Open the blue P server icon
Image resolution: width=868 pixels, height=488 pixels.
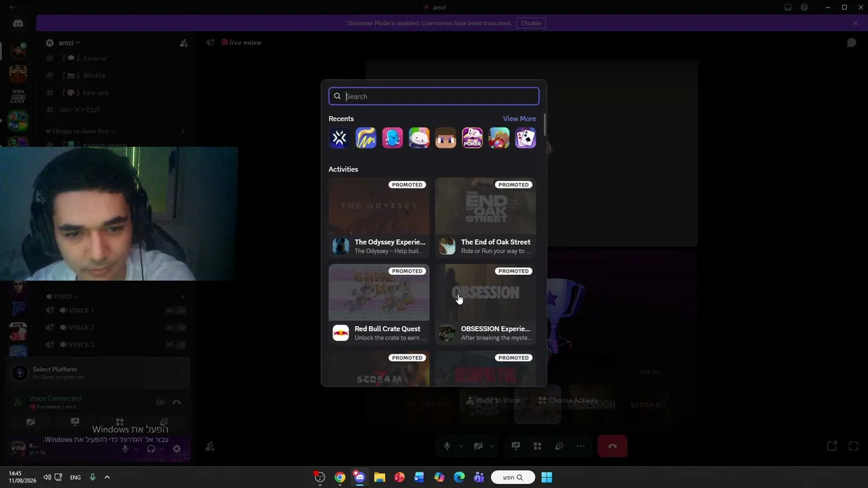[18, 310]
